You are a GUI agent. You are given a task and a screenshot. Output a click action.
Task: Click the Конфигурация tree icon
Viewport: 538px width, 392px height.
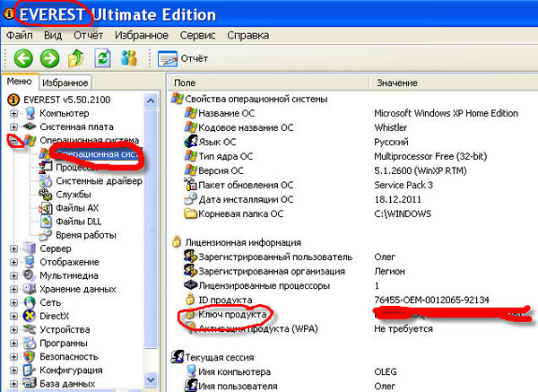(x=30, y=370)
